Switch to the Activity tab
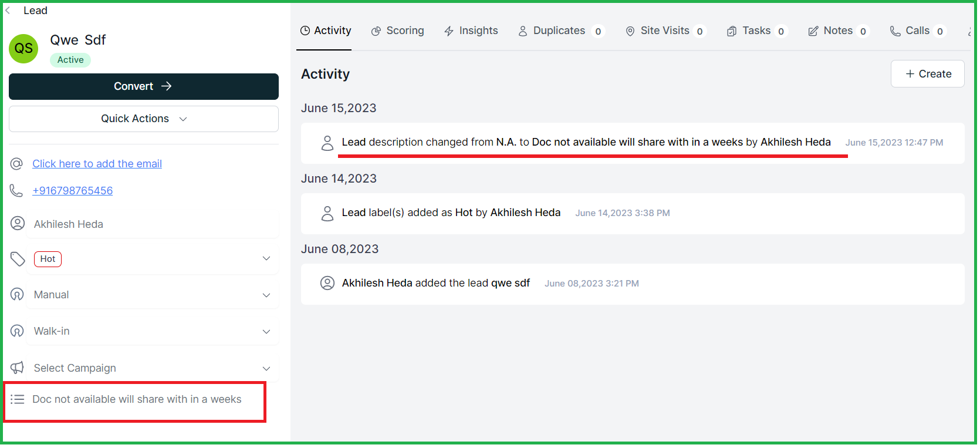The height and width of the screenshot is (448, 980). [326, 31]
